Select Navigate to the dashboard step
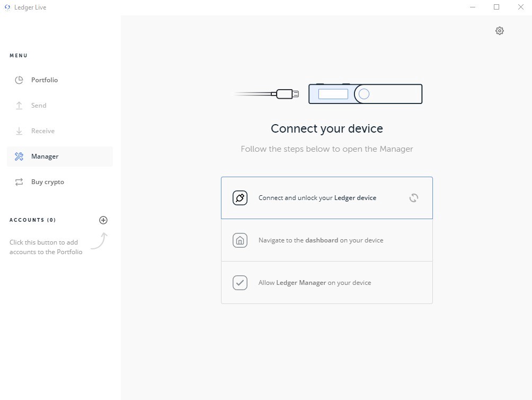Image resolution: width=532 pixels, height=400 pixels. coord(327,240)
